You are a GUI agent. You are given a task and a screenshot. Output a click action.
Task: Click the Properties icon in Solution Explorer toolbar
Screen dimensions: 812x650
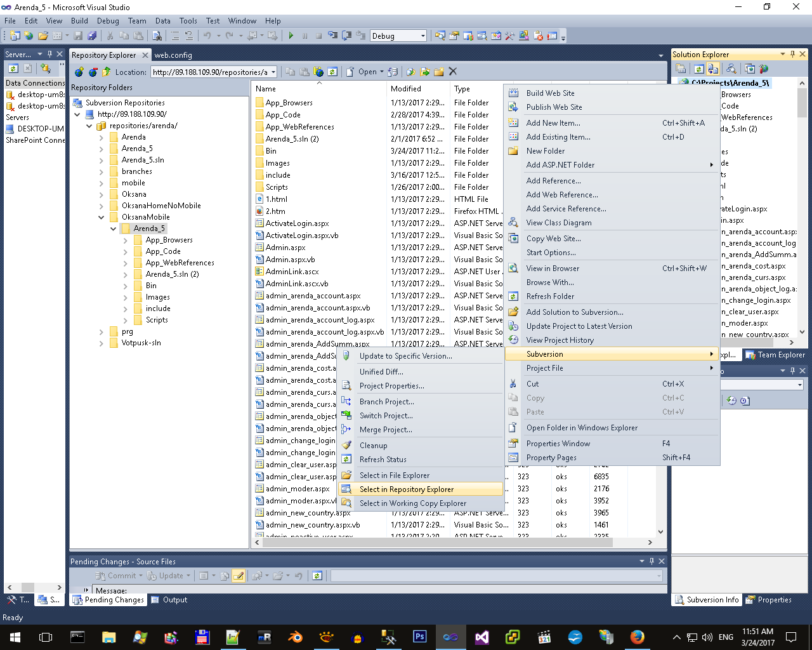pos(681,69)
